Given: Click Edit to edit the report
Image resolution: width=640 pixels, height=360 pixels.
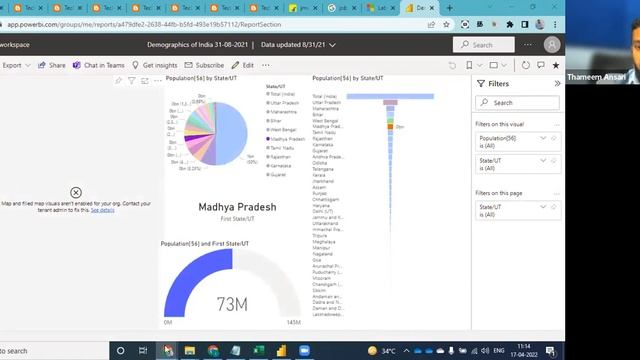Looking at the screenshot, I should pyautogui.click(x=242, y=65).
